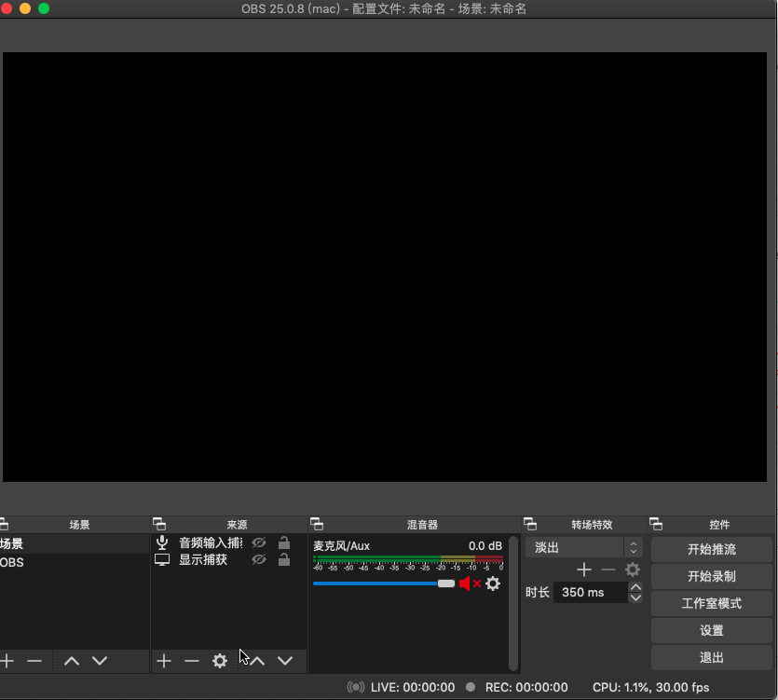Toggle visibility of 显示捕获 source
778x700 pixels.
click(x=260, y=560)
